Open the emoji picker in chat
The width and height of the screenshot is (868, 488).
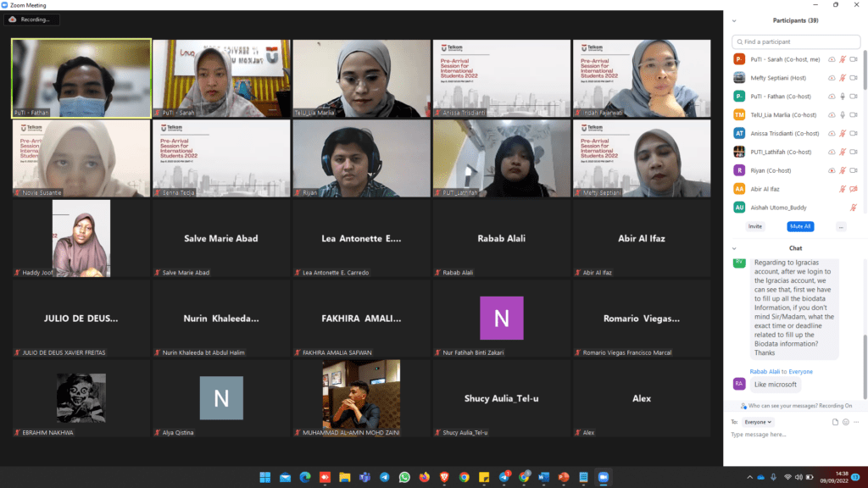845,421
